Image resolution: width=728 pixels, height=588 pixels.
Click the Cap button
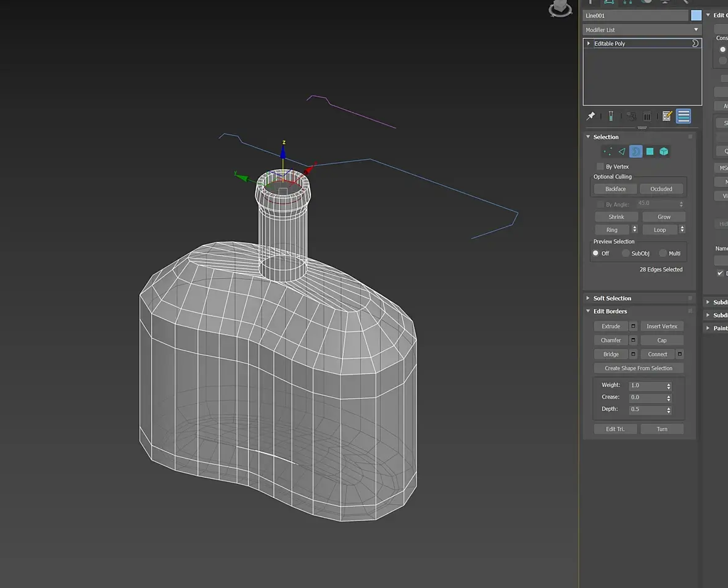click(661, 341)
